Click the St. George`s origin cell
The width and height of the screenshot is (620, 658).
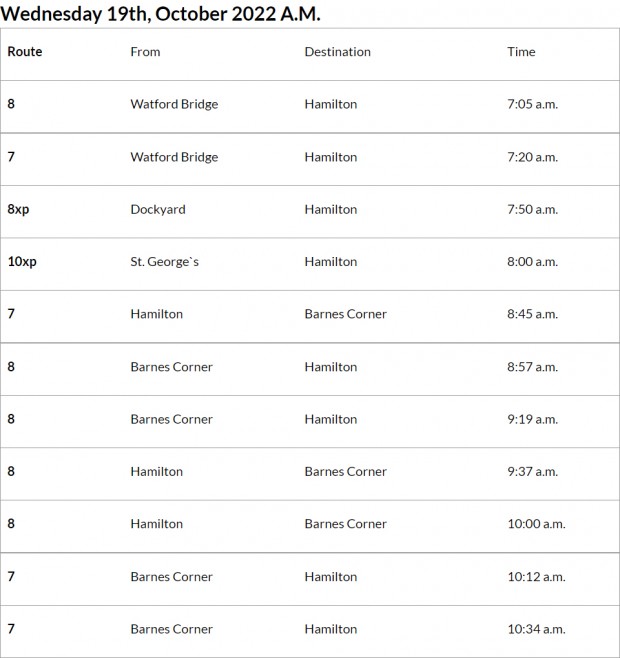pos(165,262)
